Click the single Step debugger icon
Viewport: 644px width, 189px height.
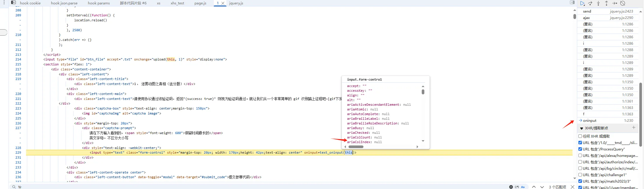pos(615,3)
